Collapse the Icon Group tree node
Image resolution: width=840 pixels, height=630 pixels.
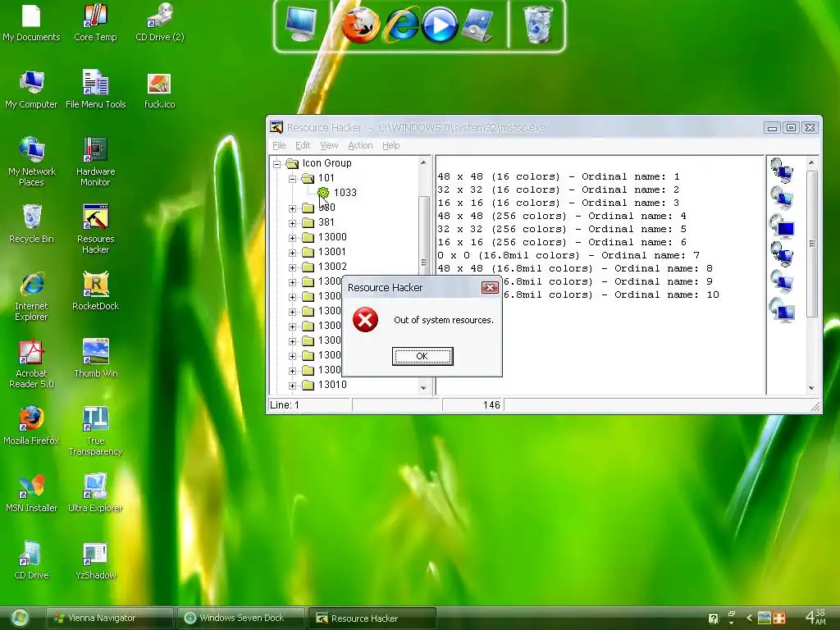pyautogui.click(x=277, y=164)
